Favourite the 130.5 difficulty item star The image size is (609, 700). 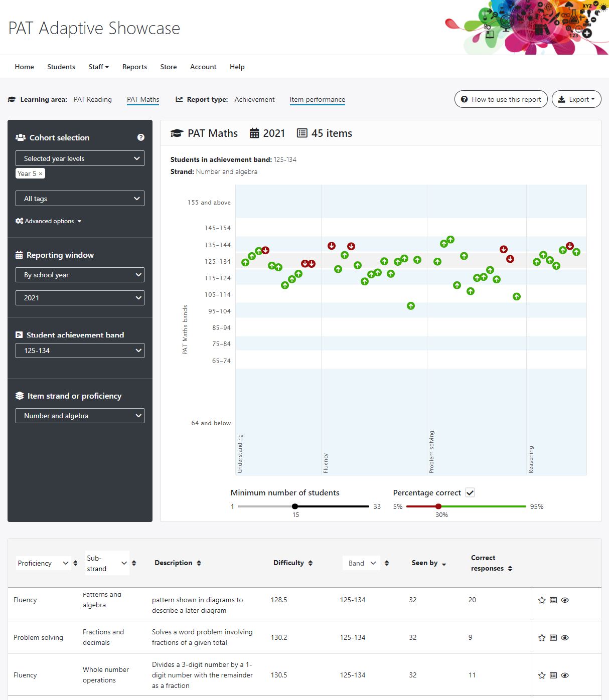click(542, 675)
